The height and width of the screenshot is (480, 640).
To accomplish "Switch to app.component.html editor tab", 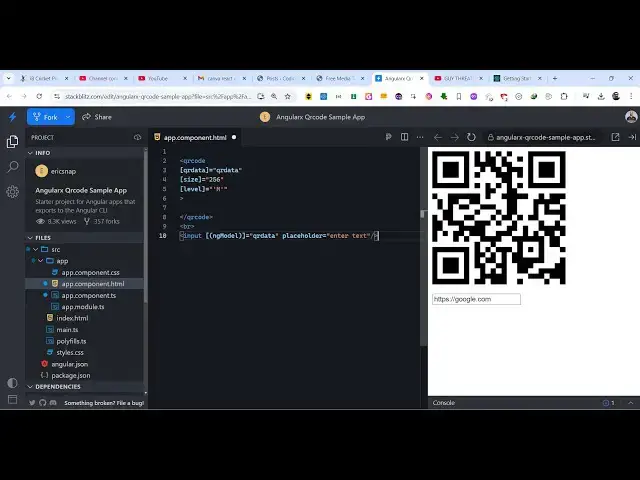I will pos(195,138).
